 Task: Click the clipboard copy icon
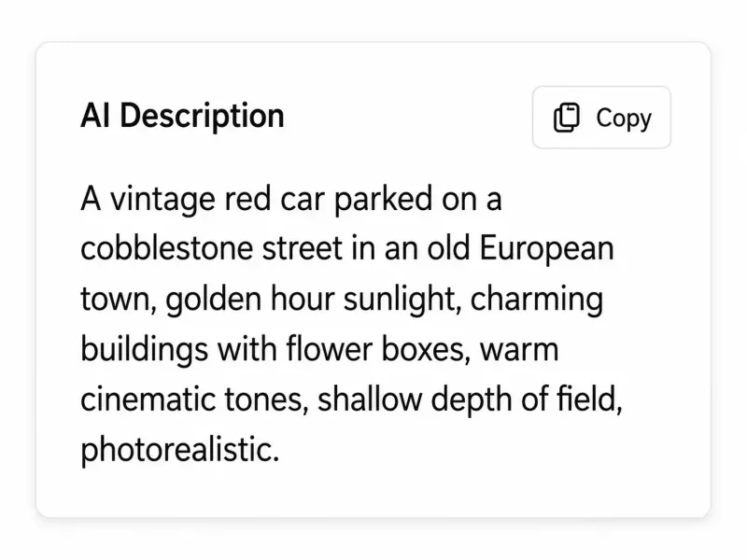click(567, 118)
